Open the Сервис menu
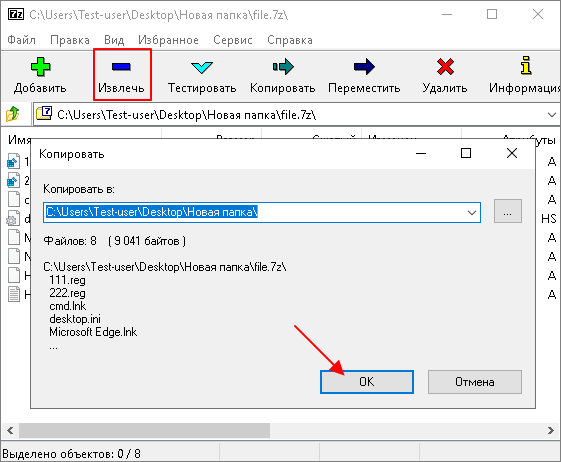561x462 pixels. (233, 40)
